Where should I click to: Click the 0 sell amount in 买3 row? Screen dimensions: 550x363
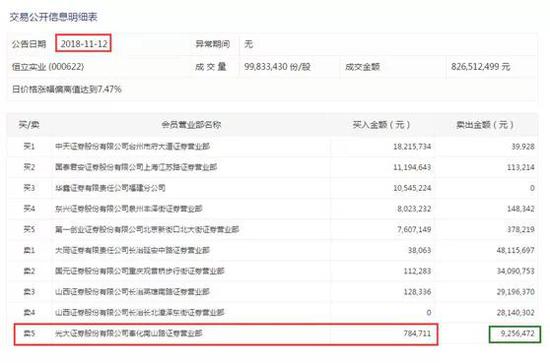tap(532, 188)
